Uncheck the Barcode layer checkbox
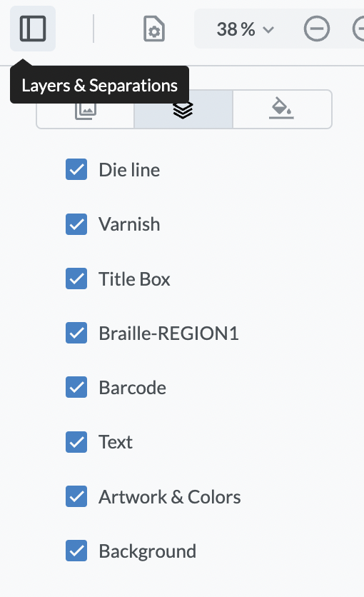The width and height of the screenshot is (364, 597). (76, 387)
